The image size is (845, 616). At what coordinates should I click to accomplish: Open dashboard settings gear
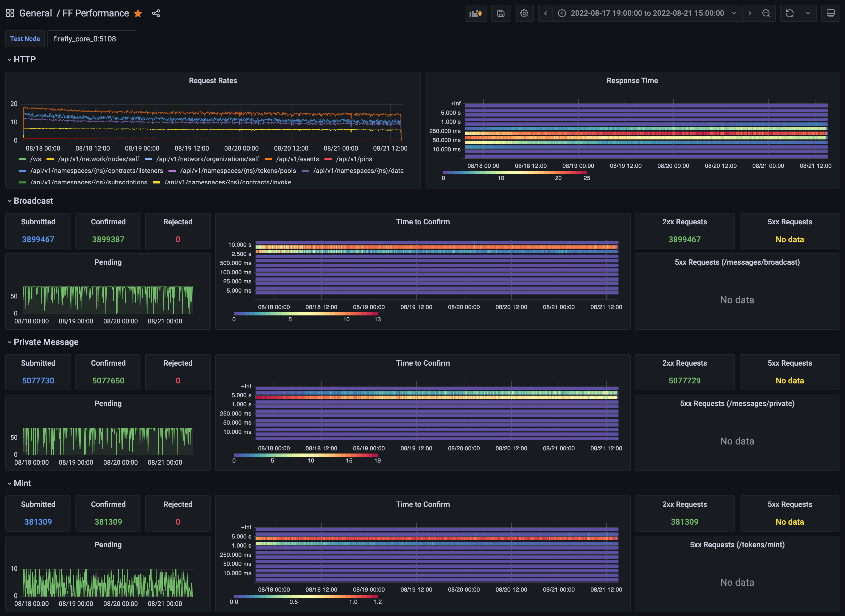pos(524,14)
